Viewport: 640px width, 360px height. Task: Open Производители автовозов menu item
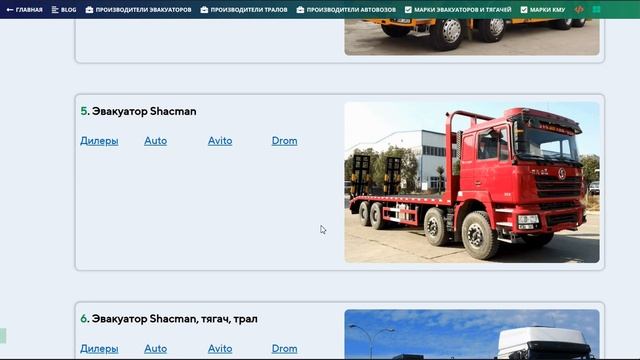(346, 9)
